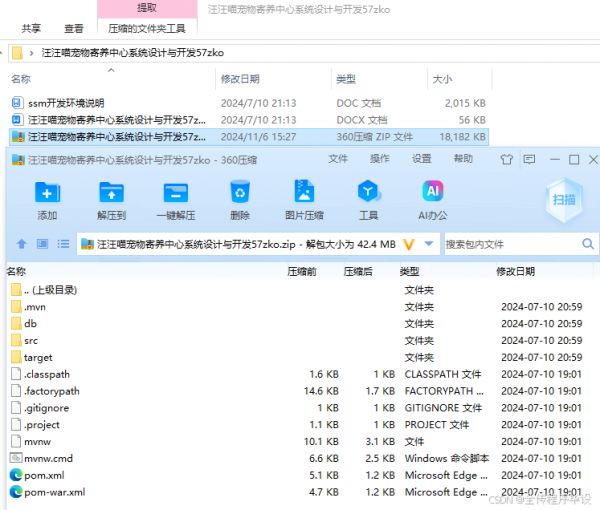Viewport: 600px width, 510px height.
Task: Open the feedback message icon in title bar
Action: [x=529, y=159]
